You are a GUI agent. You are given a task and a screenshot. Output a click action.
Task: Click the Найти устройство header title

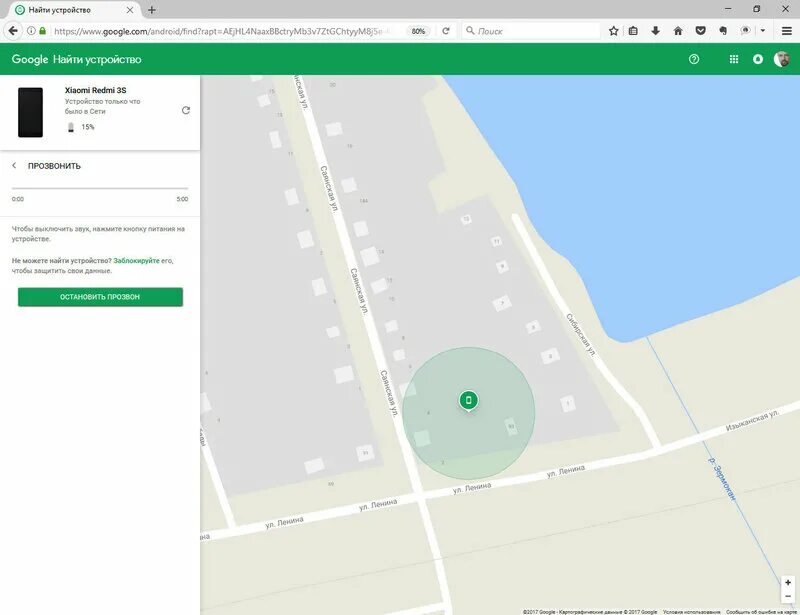(97, 59)
